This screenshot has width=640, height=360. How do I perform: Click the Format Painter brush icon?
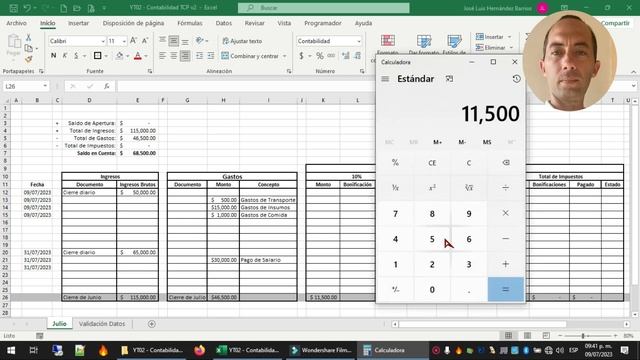pyautogui.click(x=29, y=59)
